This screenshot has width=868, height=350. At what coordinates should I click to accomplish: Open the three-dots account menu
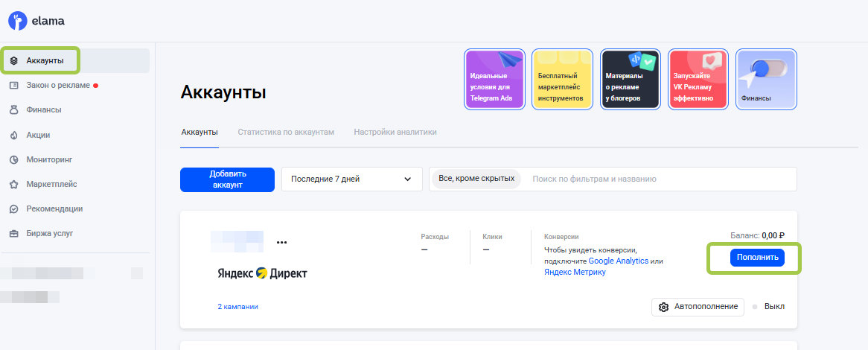(x=281, y=242)
